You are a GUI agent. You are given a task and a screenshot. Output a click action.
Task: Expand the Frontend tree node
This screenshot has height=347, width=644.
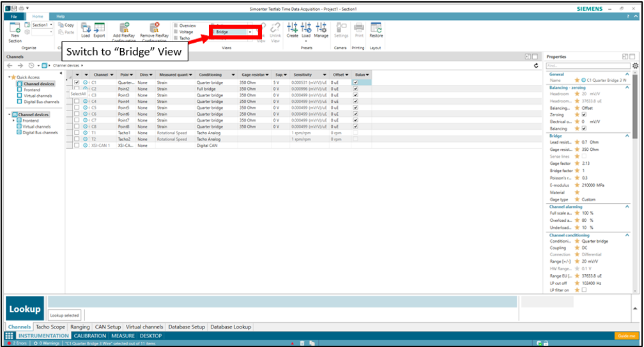coord(13,121)
